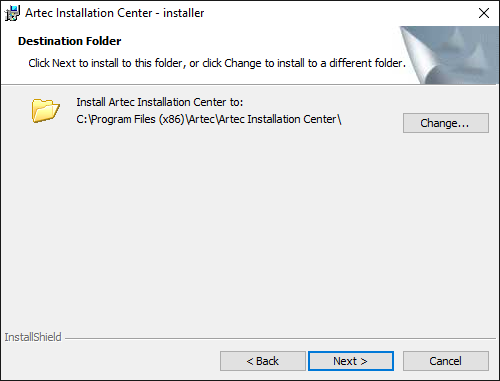Click the title bar text 'Artec Installation Center - installer'
The height and width of the screenshot is (381, 500).
coord(115,13)
